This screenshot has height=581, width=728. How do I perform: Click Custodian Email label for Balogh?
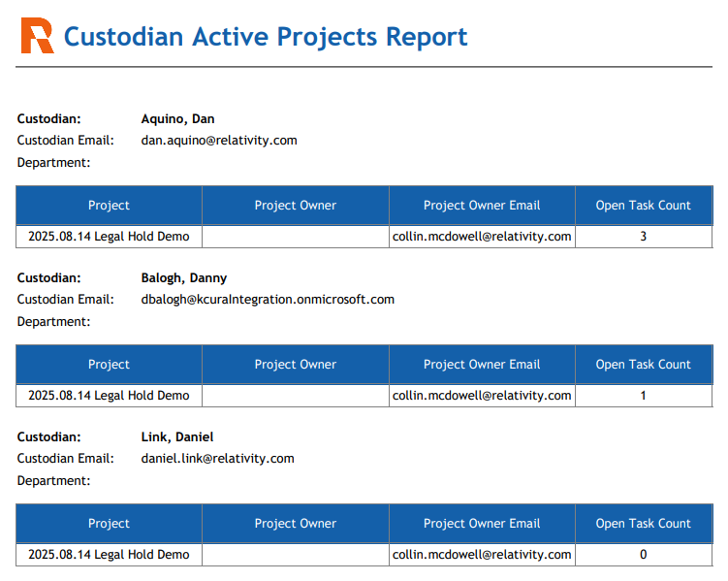click(66, 300)
